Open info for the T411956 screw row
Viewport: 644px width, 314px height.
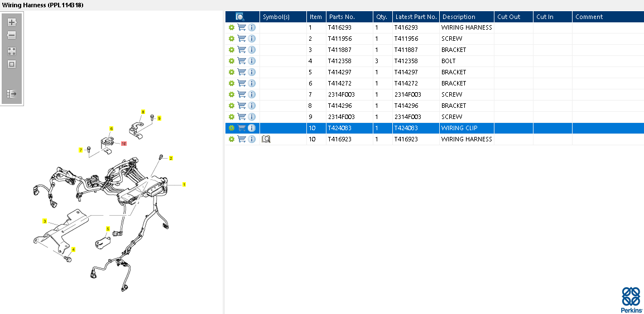click(x=252, y=39)
